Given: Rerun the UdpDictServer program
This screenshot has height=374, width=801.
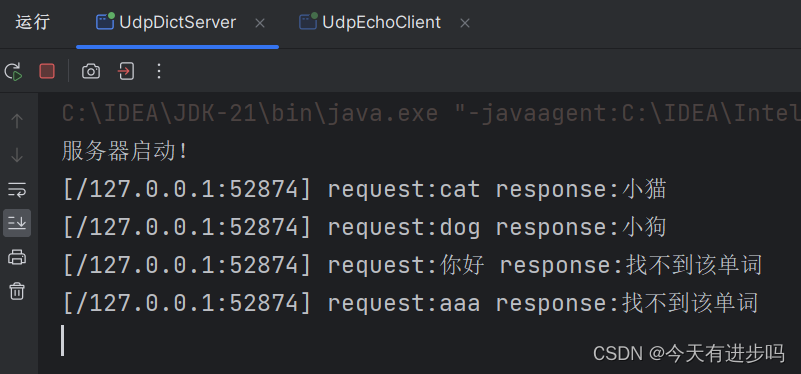Looking at the screenshot, I should 14,72.
